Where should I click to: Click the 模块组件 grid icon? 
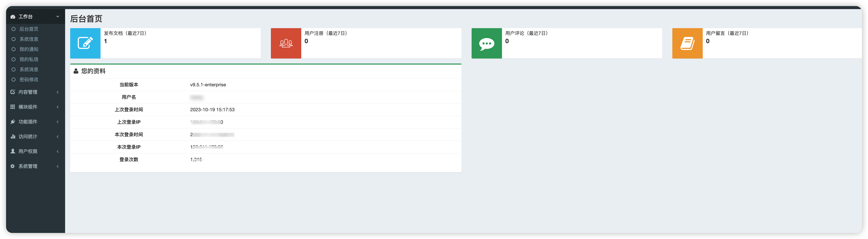[x=13, y=107]
